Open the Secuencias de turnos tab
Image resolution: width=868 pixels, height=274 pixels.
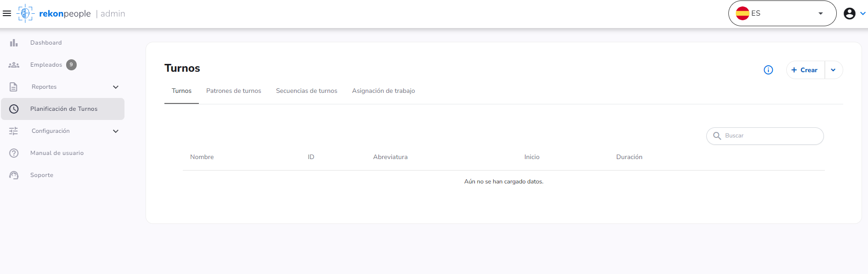307,91
